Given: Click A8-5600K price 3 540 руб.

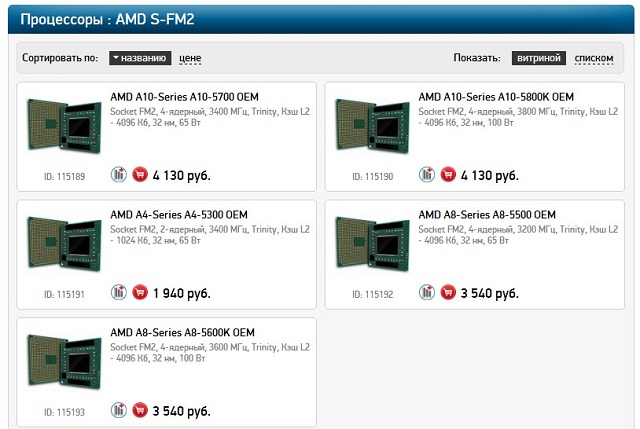Looking at the screenshot, I should [x=182, y=411].
